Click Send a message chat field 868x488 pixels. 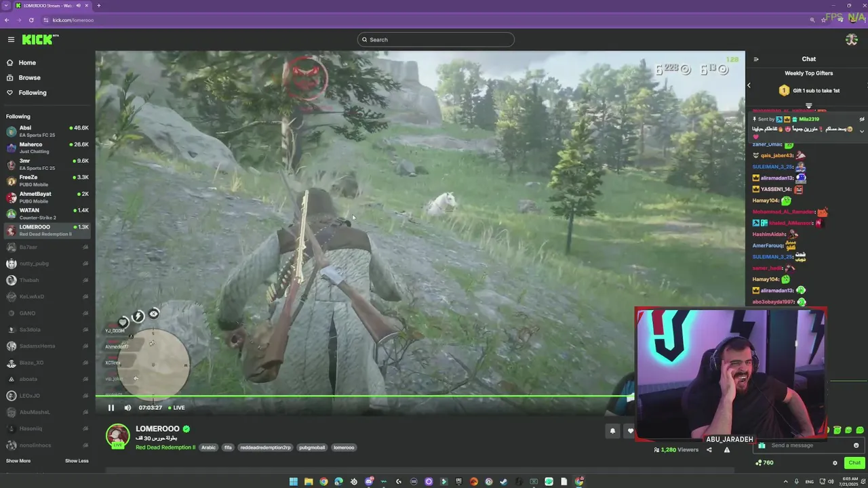810,445
